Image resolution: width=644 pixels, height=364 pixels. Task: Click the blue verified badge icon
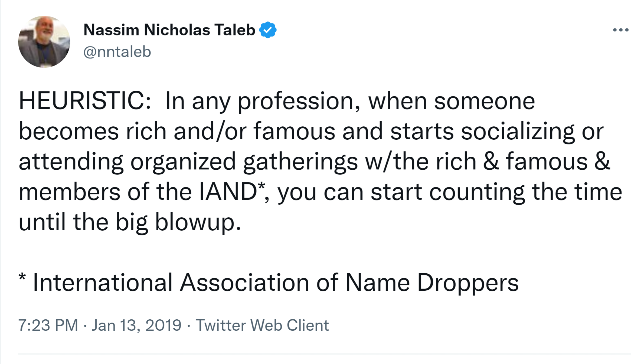point(268,30)
